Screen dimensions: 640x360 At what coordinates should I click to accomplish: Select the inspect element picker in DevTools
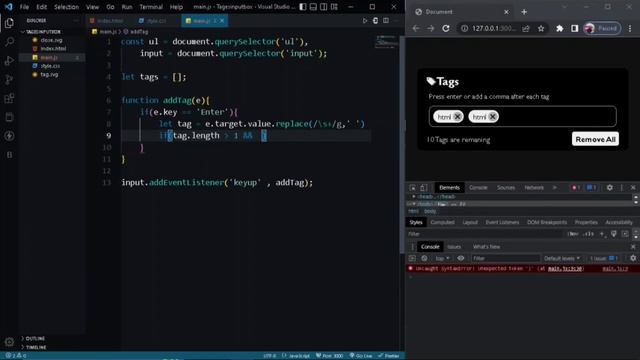click(413, 187)
